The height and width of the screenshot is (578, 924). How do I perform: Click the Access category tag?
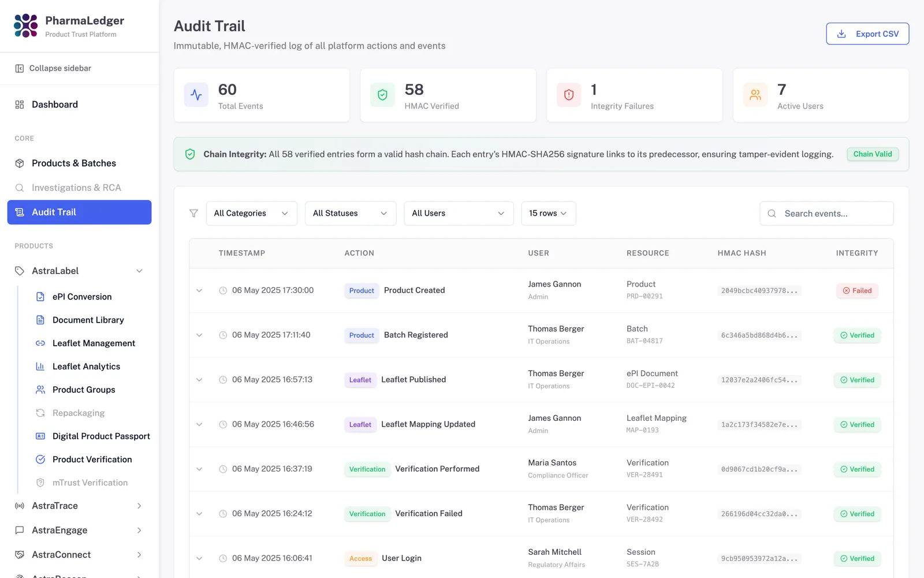[360, 558]
